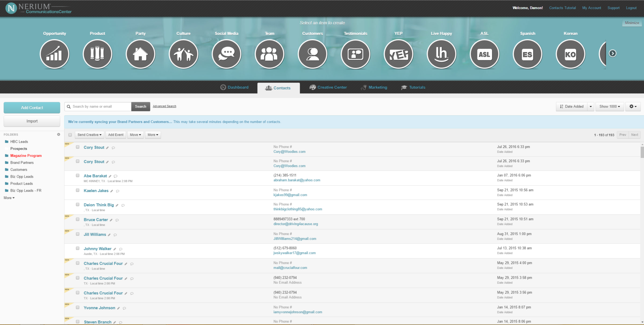Open the Culture people icon
644x325 pixels.
(x=183, y=54)
